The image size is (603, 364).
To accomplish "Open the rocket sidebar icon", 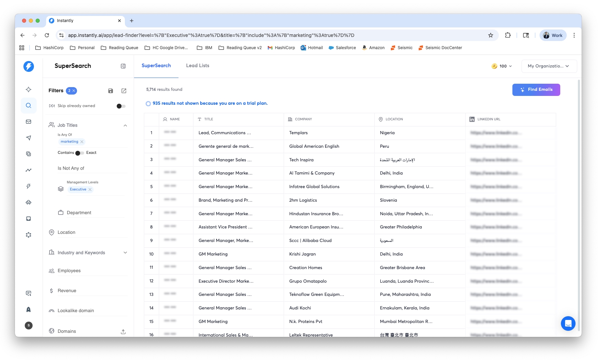I will [x=29, y=309].
